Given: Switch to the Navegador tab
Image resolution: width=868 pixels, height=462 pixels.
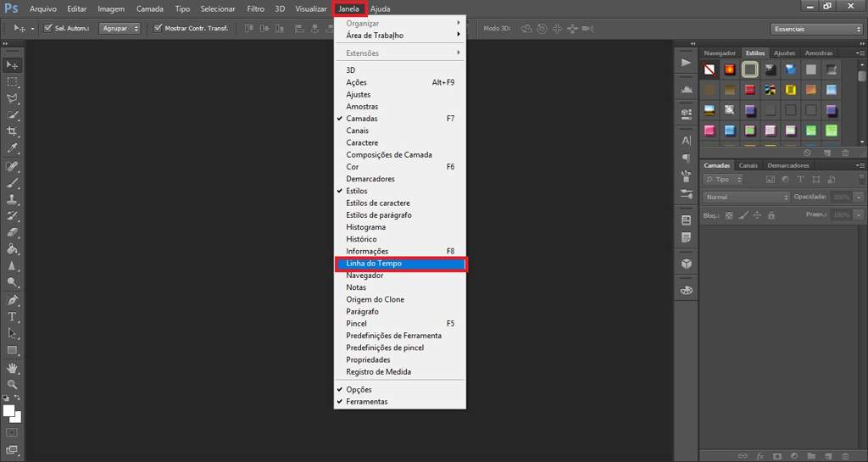Looking at the screenshot, I should pyautogui.click(x=720, y=53).
